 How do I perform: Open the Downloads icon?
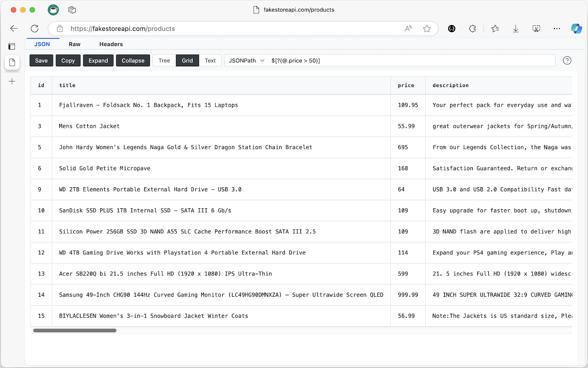516,29
